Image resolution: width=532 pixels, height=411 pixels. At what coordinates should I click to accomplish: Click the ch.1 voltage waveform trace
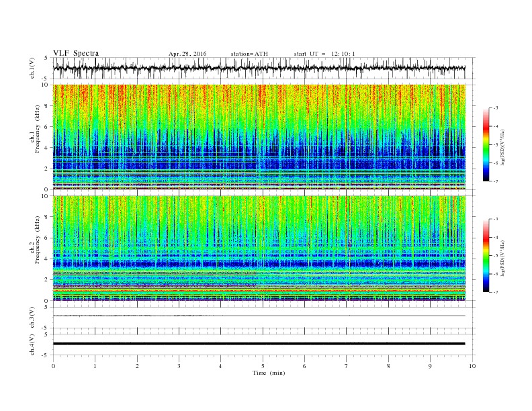click(x=259, y=68)
